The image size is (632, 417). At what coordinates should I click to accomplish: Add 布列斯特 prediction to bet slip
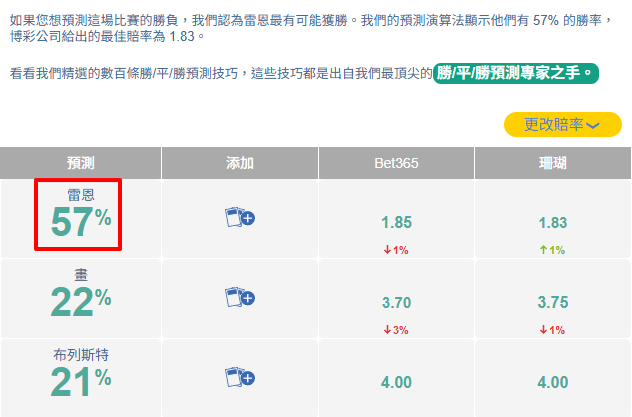240,377
